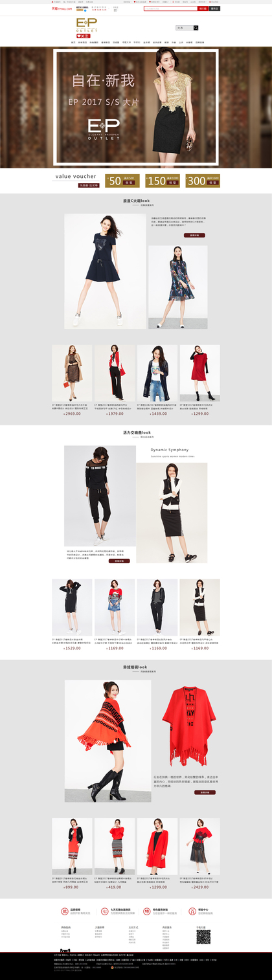Click the mobile Tmall QR code

203,937
